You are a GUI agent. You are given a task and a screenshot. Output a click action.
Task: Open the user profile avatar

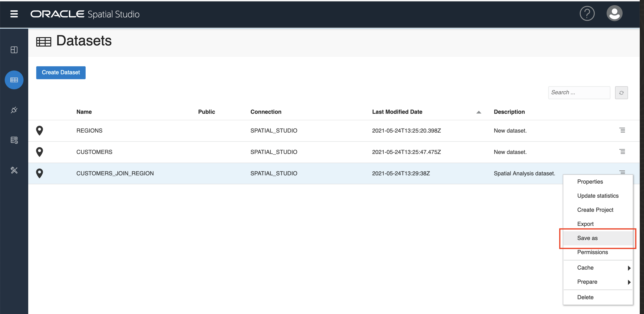click(x=614, y=13)
